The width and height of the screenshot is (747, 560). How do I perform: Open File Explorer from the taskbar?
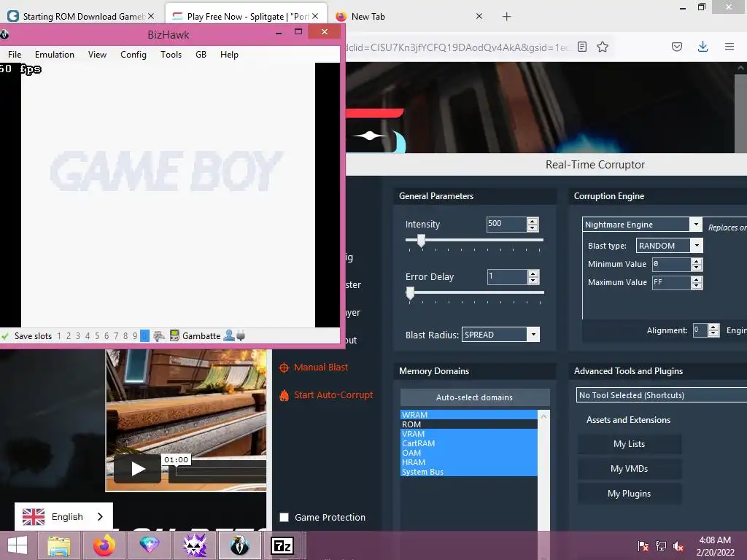(59, 545)
